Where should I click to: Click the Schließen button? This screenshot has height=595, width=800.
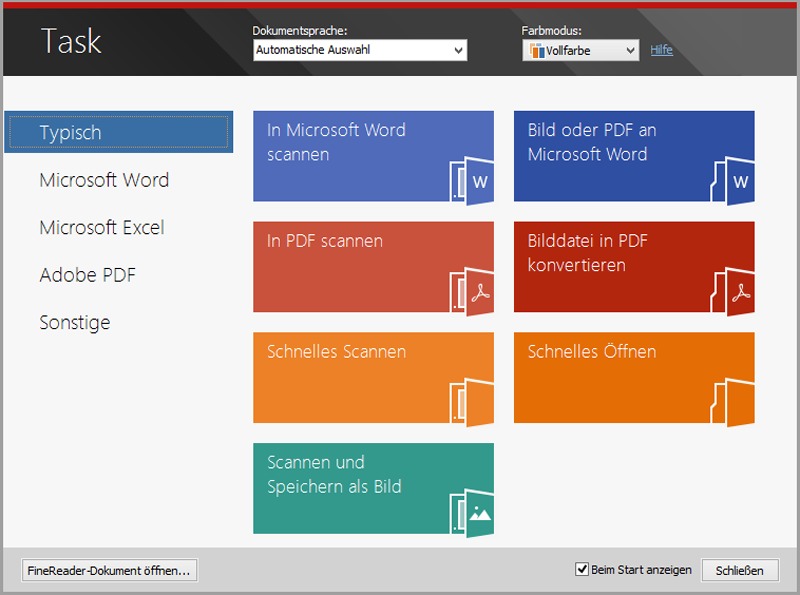pos(739,570)
